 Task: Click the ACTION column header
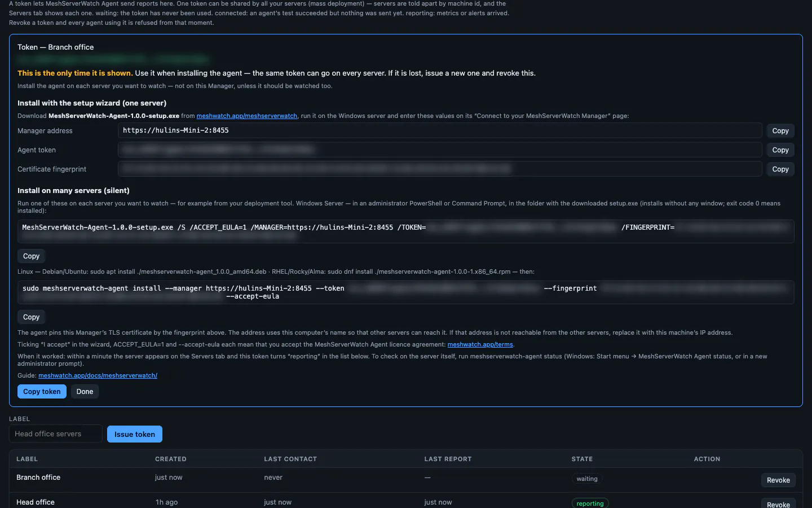coord(707,459)
